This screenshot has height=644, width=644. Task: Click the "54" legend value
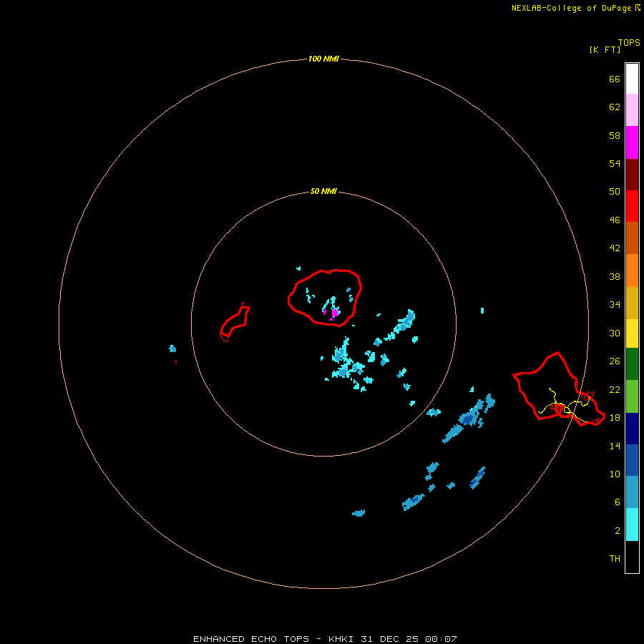point(615,163)
